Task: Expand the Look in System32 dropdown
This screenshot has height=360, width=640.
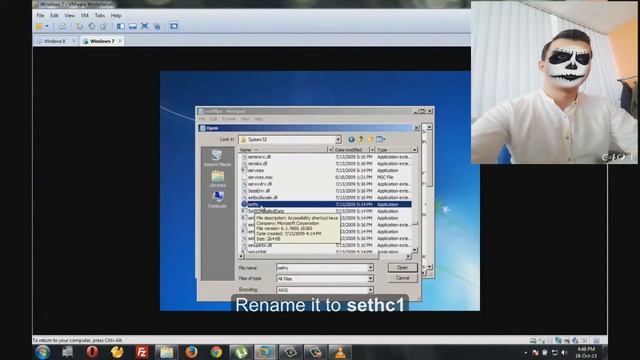Action: tap(338, 140)
